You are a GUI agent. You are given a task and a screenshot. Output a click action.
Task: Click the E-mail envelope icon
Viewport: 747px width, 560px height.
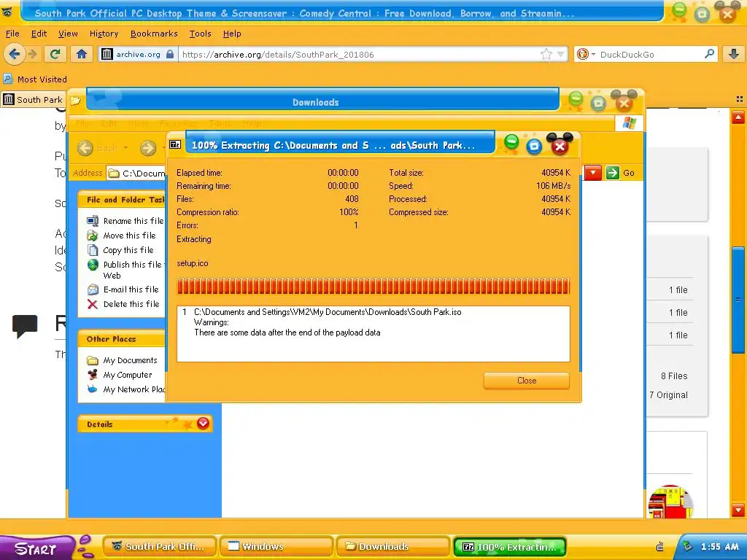pyautogui.click(x=93, y=289)
